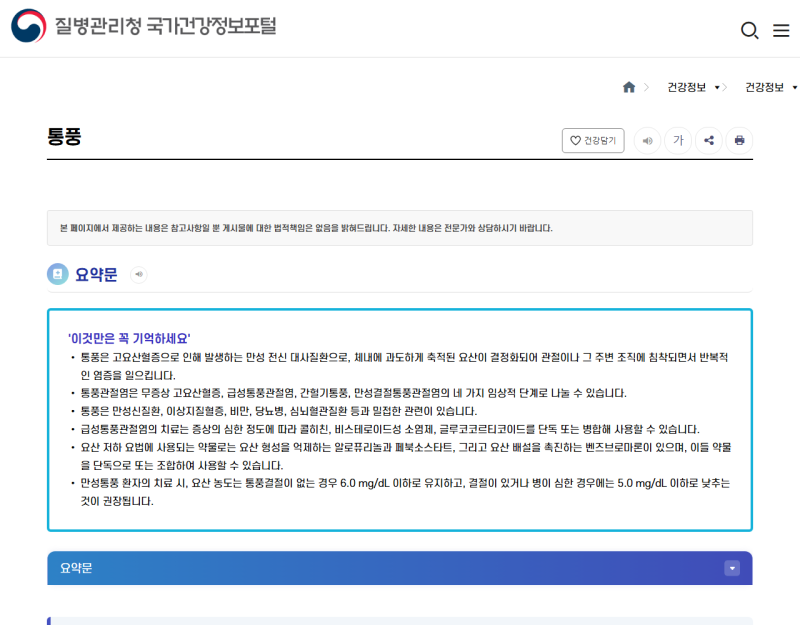Screen dimensions: 800x625
Task: Go to home via breadcrumb house icon
Action: coord(629,87)
